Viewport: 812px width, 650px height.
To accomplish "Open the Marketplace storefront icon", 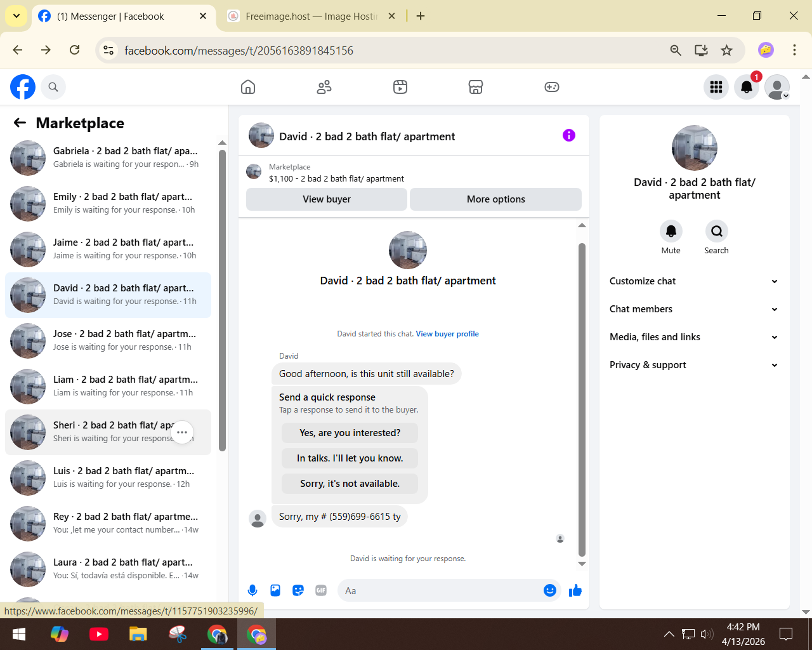I will tap(476, 87).
